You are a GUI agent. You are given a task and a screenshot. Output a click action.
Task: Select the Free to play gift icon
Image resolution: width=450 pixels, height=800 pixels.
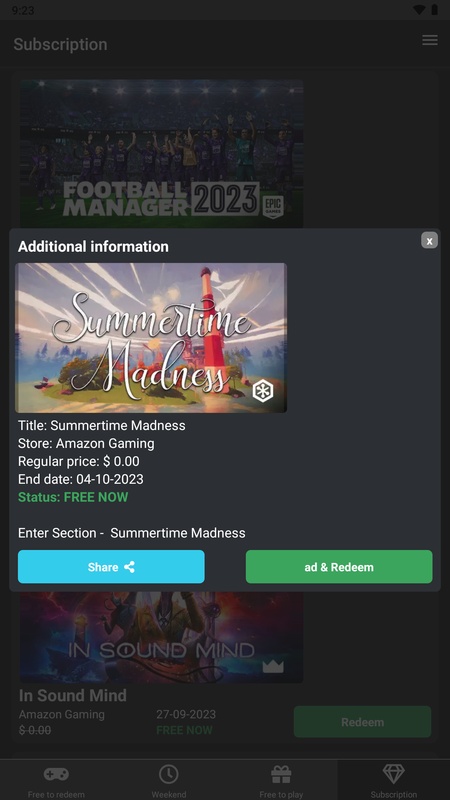[x=281, y=774]
